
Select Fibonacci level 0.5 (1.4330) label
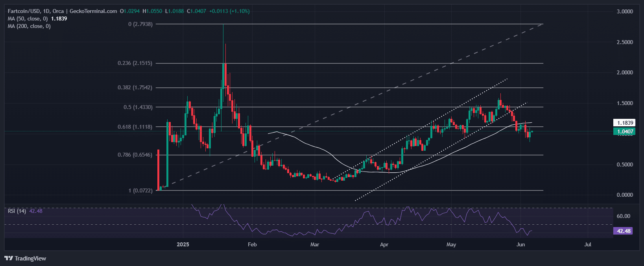(x=138, y=107)
